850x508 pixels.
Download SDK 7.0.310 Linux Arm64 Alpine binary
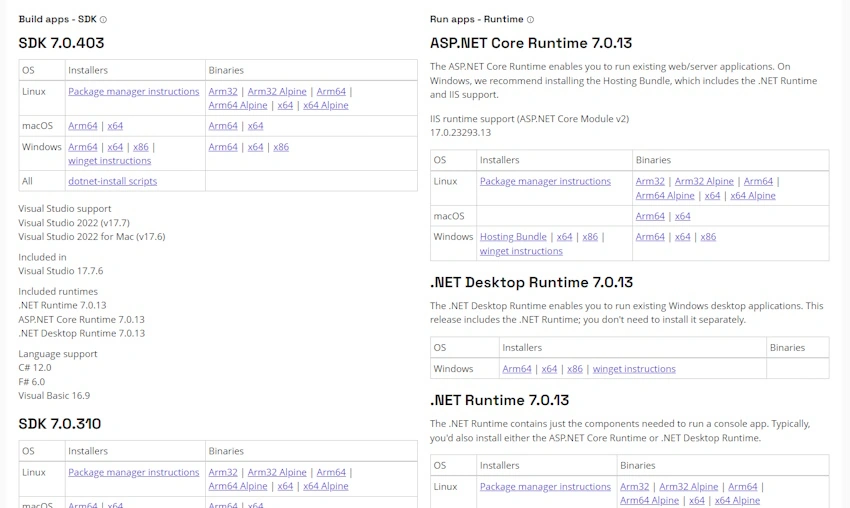coord(238,486)
